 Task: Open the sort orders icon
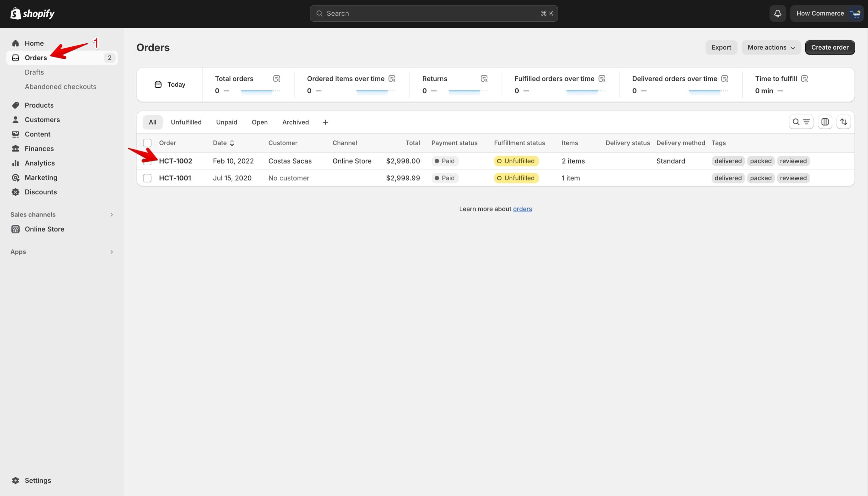coord(844,122)
